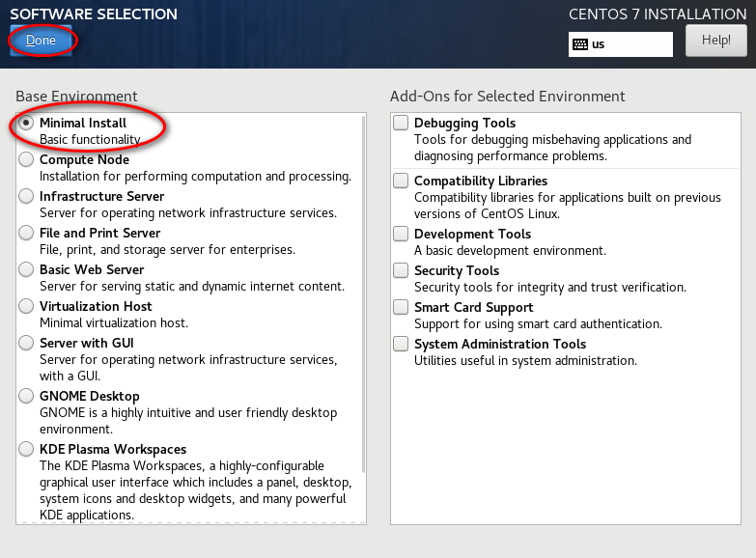
Task: Click 'Installation for performing computation and processing.' text
Action: (x=195, y=177)
